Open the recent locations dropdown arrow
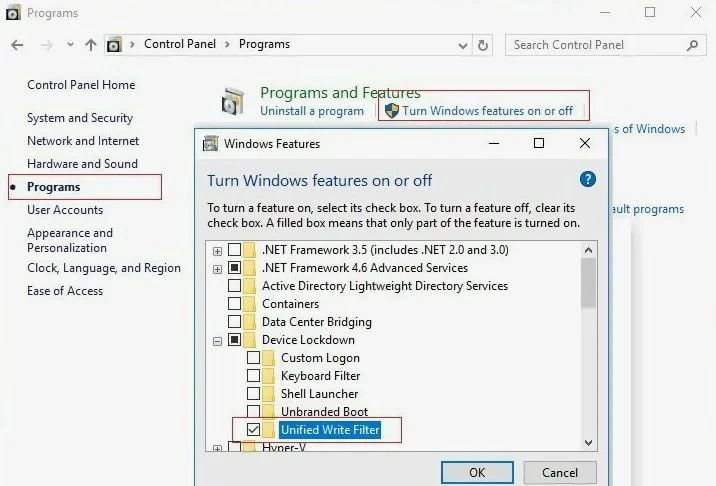Screen dimensions: 716x486 pyautogui.click(x=70, y=45)
